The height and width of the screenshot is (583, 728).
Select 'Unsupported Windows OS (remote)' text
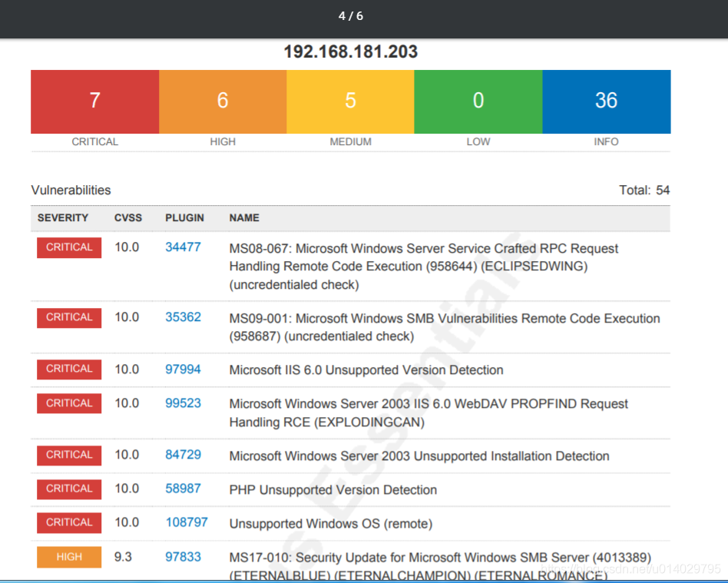330,524
